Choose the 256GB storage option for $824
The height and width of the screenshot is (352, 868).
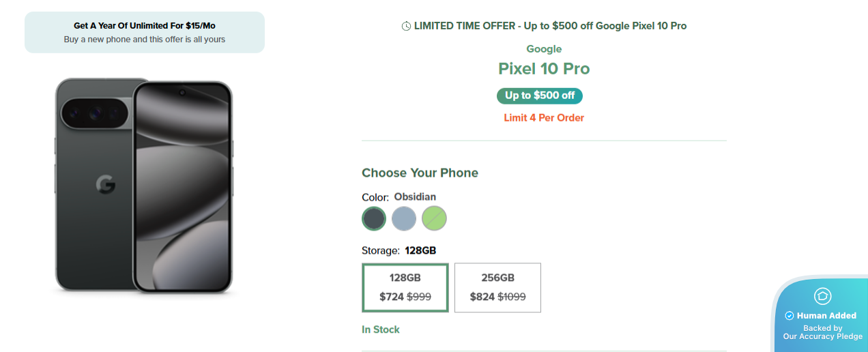click(497, 287)
